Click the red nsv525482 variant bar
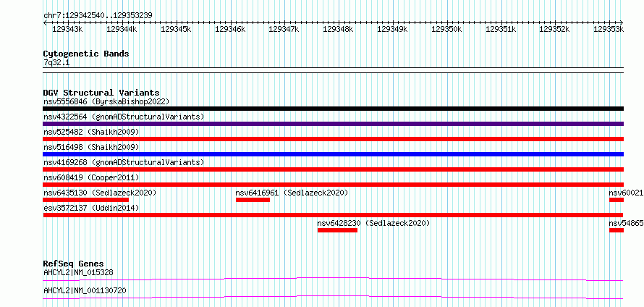Screen dimensions: 644x307 click(333, 139)
